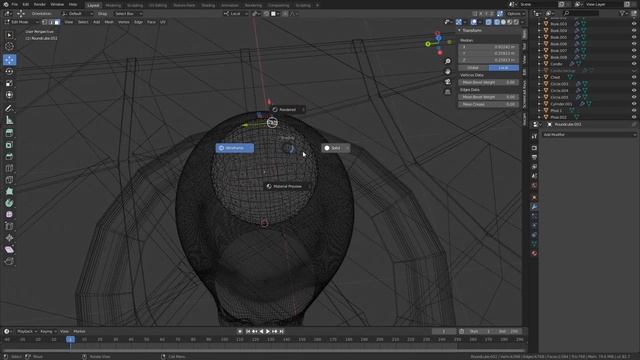640x360 pixels.
Task: Open the Add Modifier dropdown
Action: [589, 134]
